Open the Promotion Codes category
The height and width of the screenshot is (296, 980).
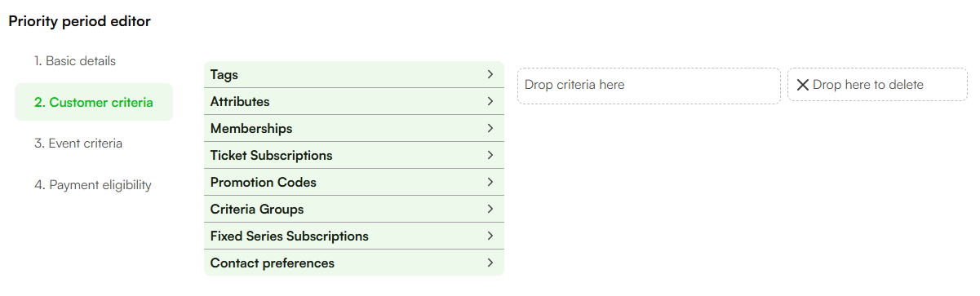click(x=354, y=182)
